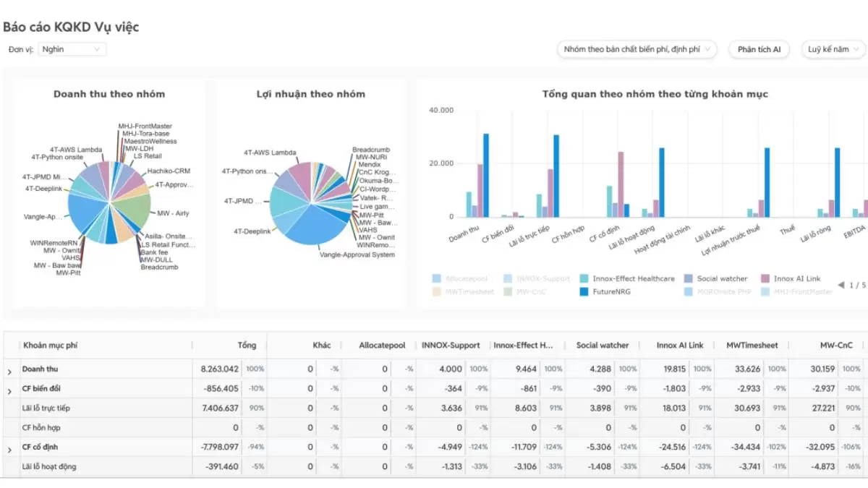The height and width of the screenshot is (488, 868).
Task: Go to previous legend page arrow
Action: tap(841, 285)
